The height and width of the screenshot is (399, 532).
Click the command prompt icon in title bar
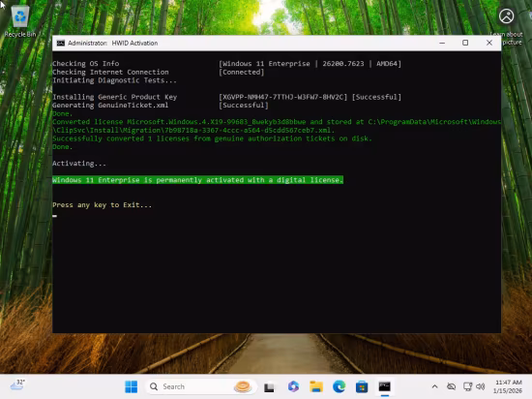tap(61, 44)
